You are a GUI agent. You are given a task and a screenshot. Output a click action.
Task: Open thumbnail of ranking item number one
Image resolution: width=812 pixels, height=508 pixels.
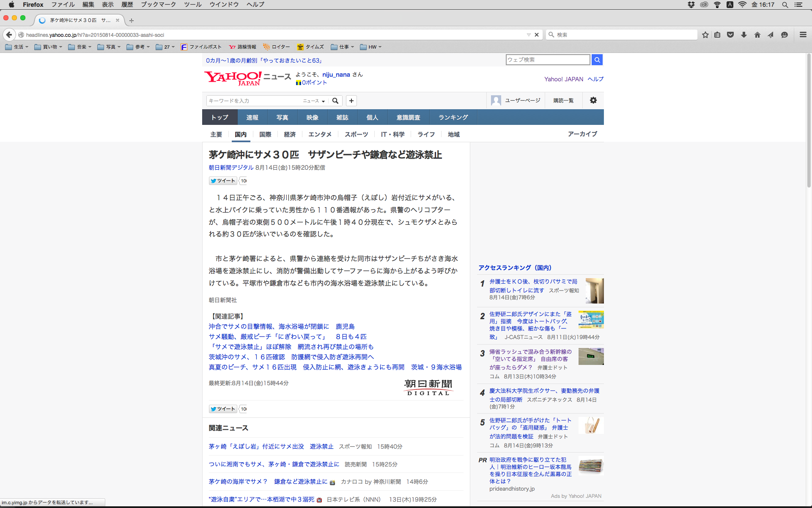594,291
